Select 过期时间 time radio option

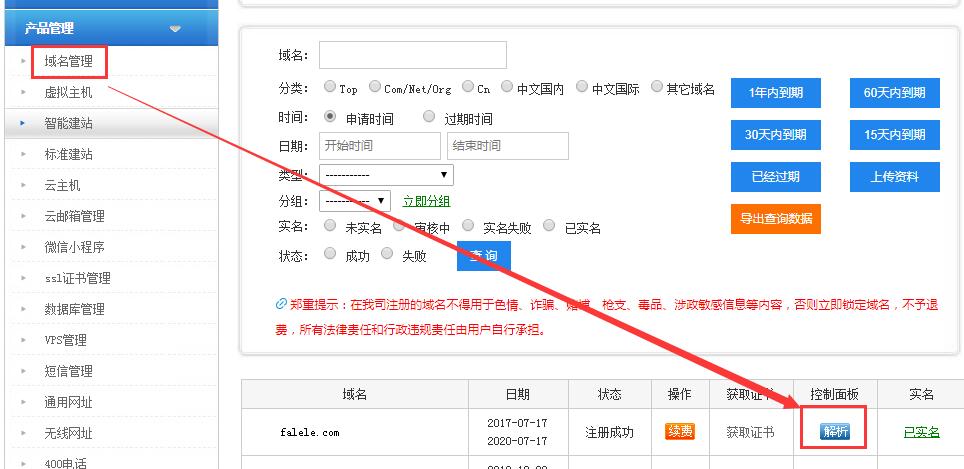tap(429, 117)
